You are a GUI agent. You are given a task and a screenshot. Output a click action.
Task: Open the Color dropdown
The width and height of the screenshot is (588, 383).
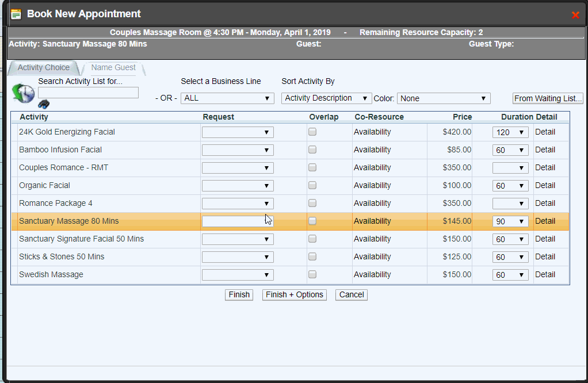point(444,98)
